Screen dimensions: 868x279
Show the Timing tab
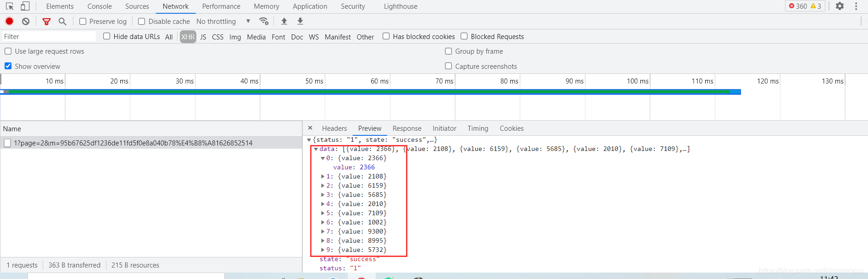pyautogui.click(x=478, y=128)
